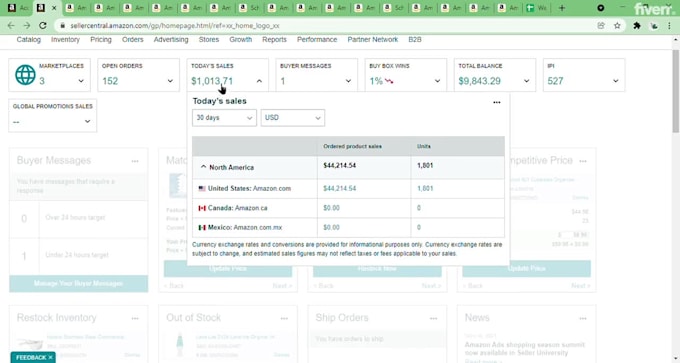Switch to the first browser tab
The width and height of the screenshot is (680, 363).
click(17, 8)
